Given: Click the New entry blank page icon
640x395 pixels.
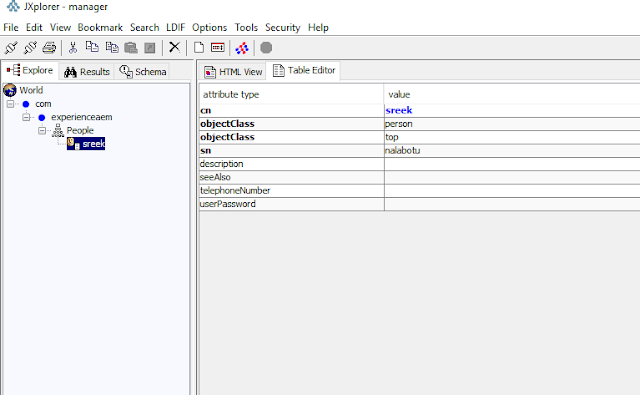Looking at the screenshot, I should [x=199, y=47].
